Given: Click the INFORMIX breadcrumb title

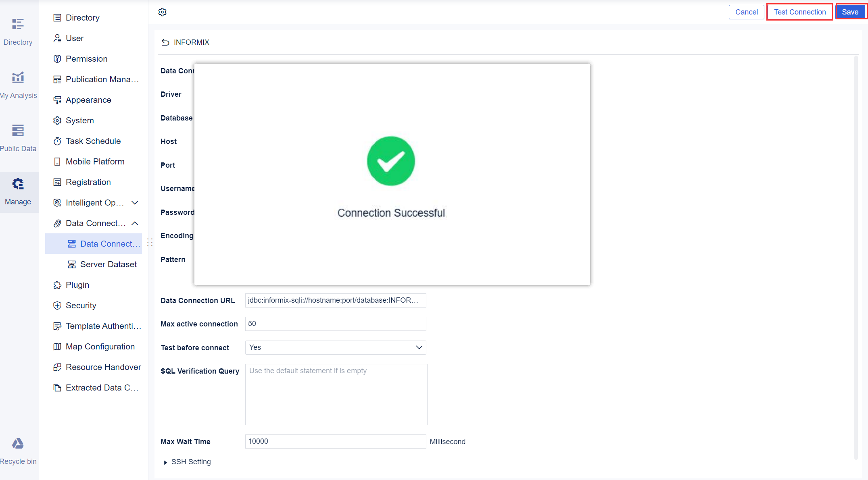Looking at the screenshot, I should coord(192,42).
